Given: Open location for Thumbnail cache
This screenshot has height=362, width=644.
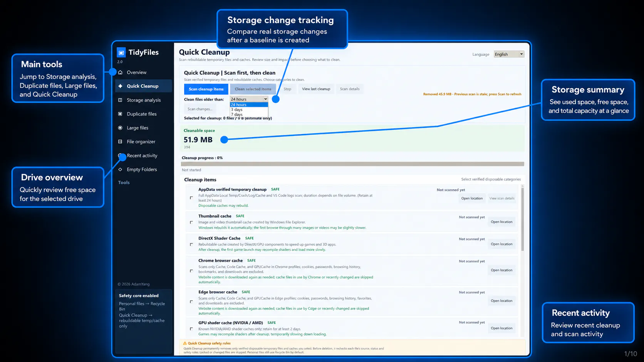Looking at the screenshot, I should point(501,222).
